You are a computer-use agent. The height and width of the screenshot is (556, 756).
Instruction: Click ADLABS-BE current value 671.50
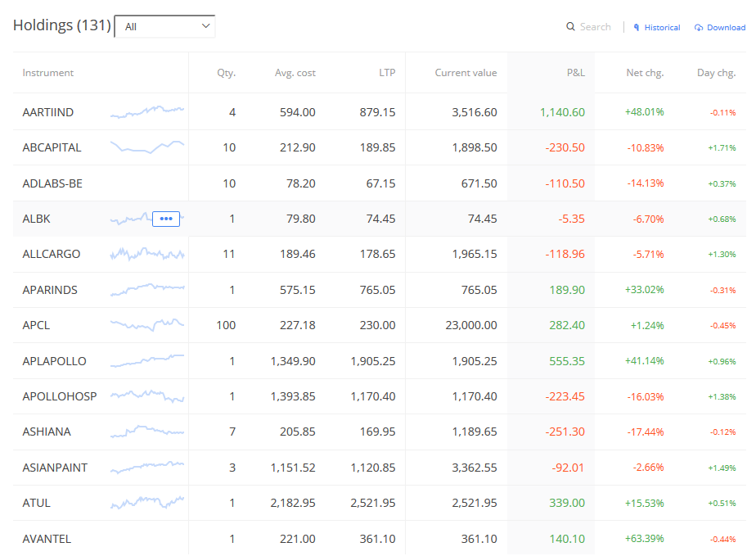tap(479, 184)
